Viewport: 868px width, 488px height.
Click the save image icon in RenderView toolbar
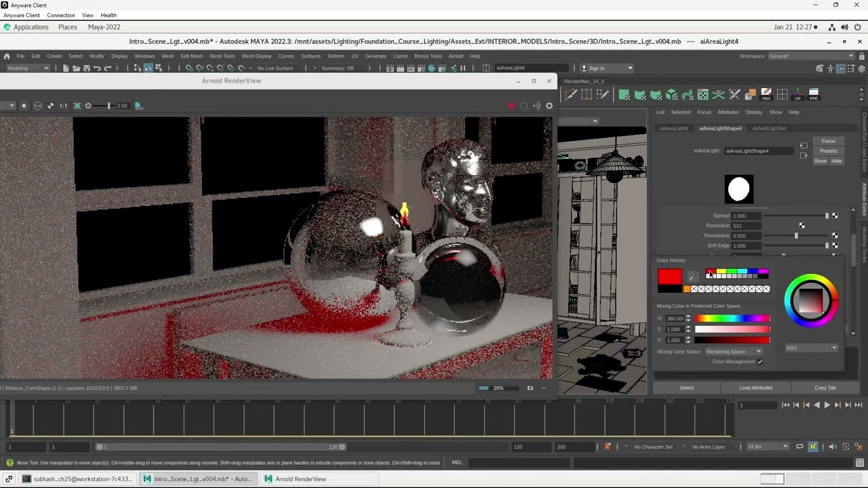point(138,106)
